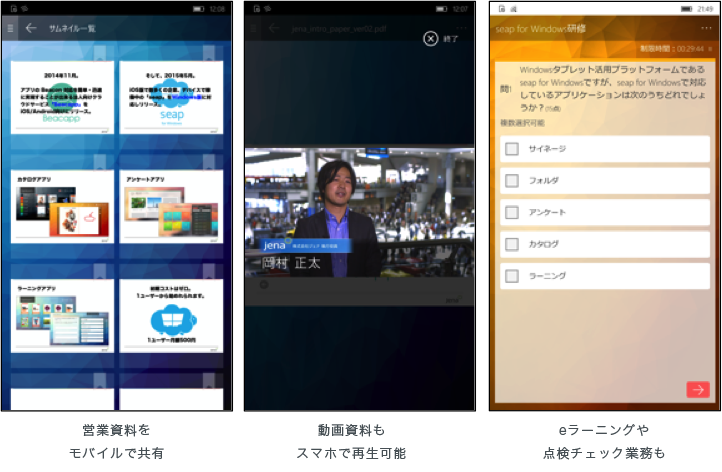Tap the jena_intro_paper_ver02.pdf file title

click(x=338, y=29)
